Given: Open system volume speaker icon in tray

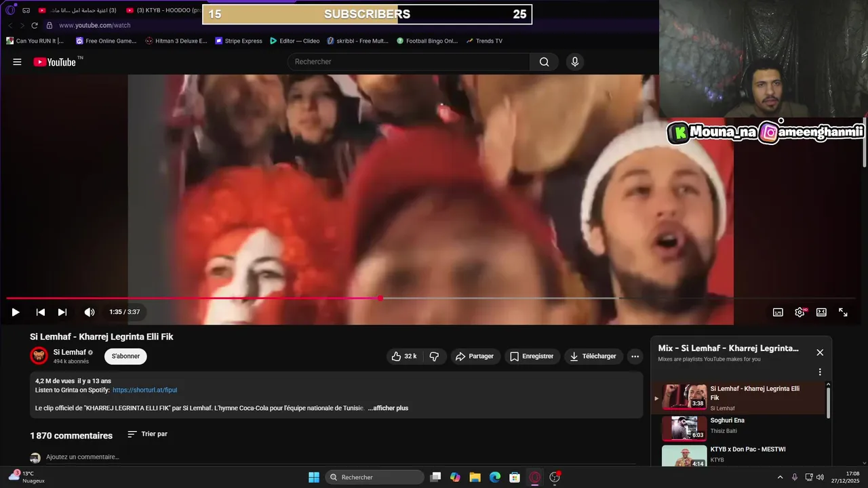Looking at the screenshot, I should pyautogui.click(x=820, y=477).
